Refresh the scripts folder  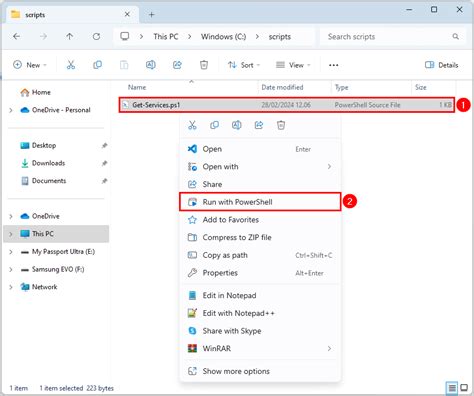(x=96, y=36)
